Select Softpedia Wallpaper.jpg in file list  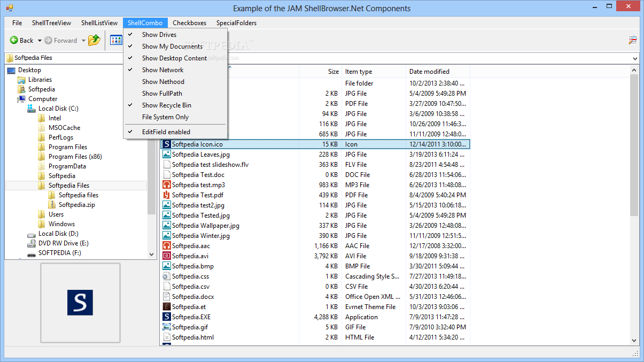point(206,225)
